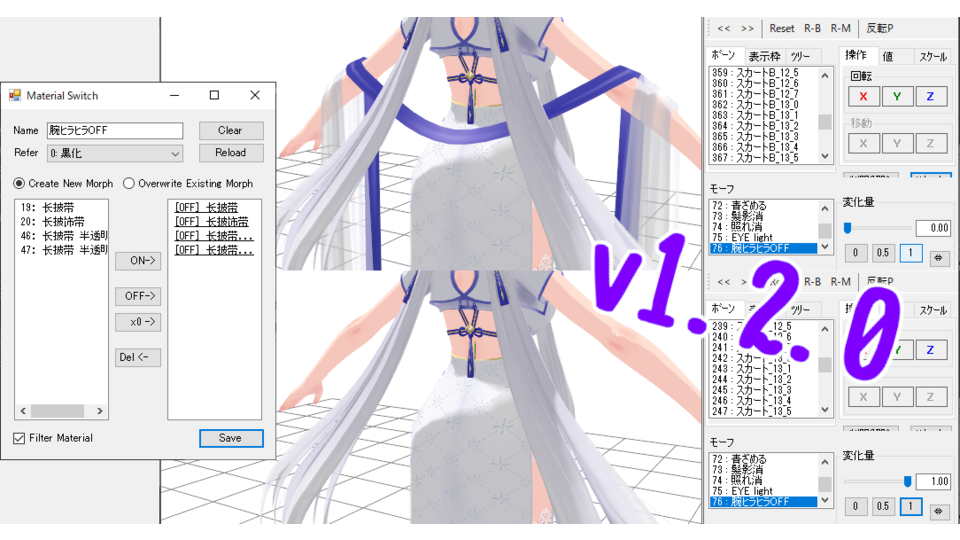
Task: Click the 0.5 button below the 1.00 slider
Action: (882, 506)
